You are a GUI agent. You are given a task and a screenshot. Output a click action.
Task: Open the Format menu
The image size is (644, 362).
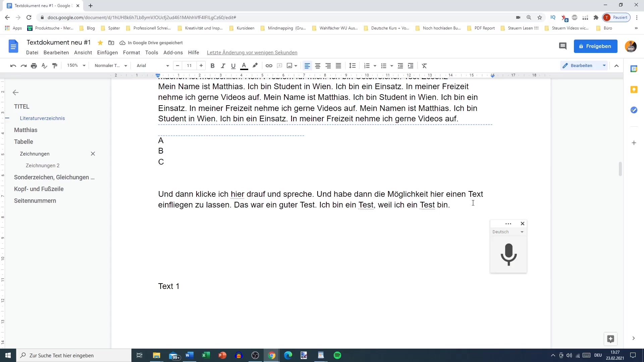pyautogui.click(x=131, y=53)
